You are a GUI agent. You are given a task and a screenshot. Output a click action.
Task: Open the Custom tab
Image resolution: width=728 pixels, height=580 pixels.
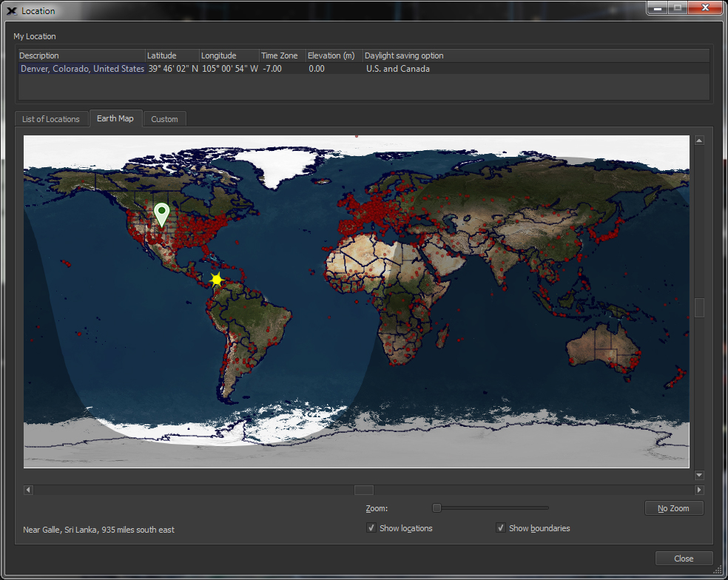164,119
